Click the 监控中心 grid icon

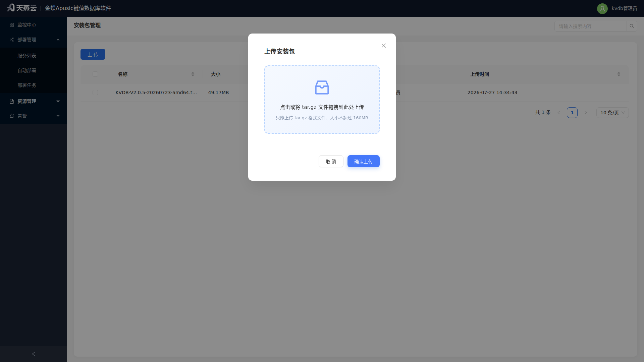pos(12,25)
